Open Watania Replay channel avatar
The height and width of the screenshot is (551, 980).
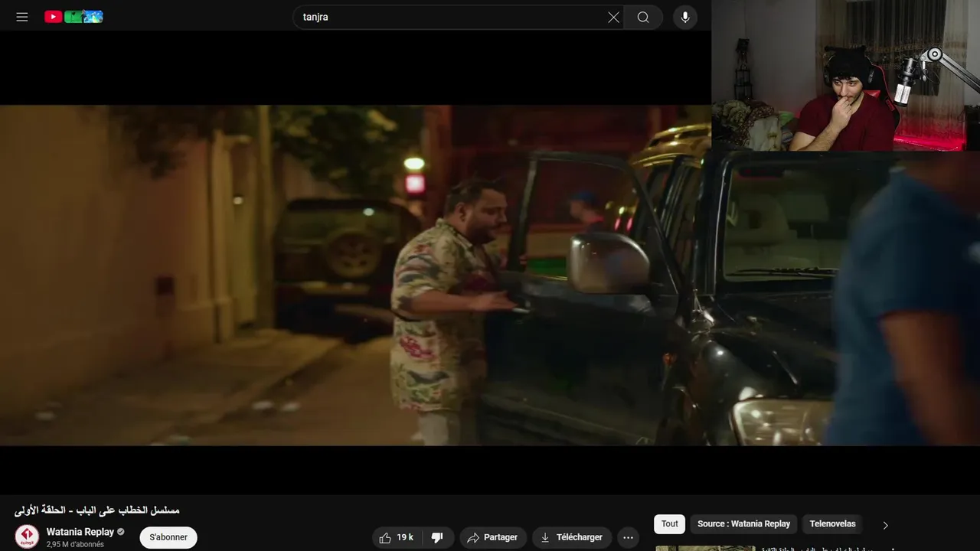[x=27, y=536]
